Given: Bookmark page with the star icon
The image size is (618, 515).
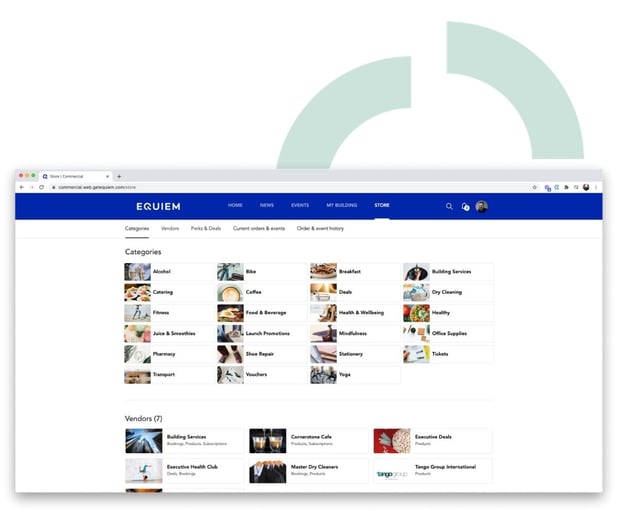Looking at the screenshot, I should click(535, 187).
